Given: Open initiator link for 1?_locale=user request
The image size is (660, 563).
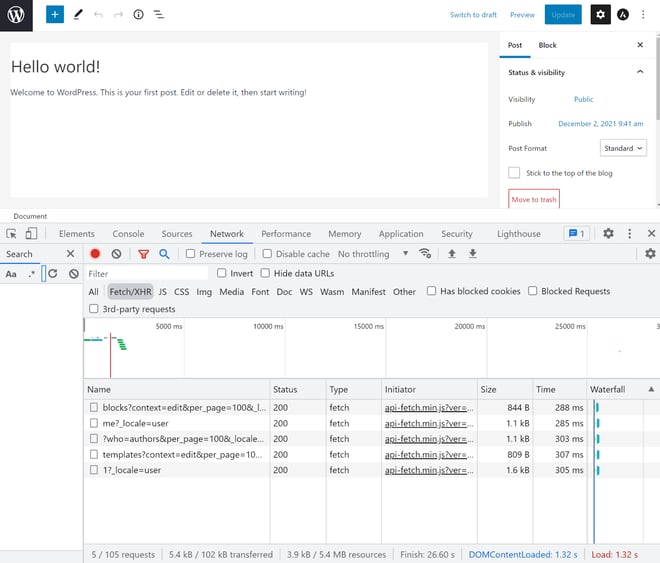Looking at the screenshot, I should [x=428, y=470].
